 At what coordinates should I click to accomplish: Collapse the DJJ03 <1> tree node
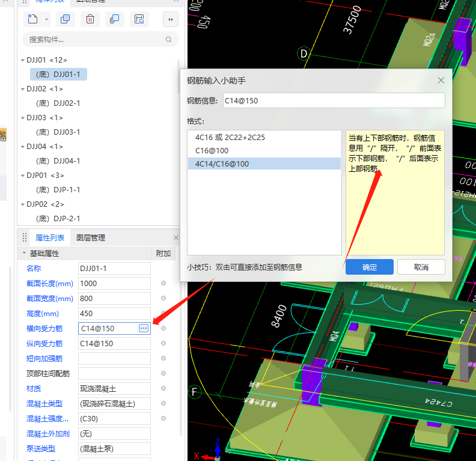[x=22, y=118]
